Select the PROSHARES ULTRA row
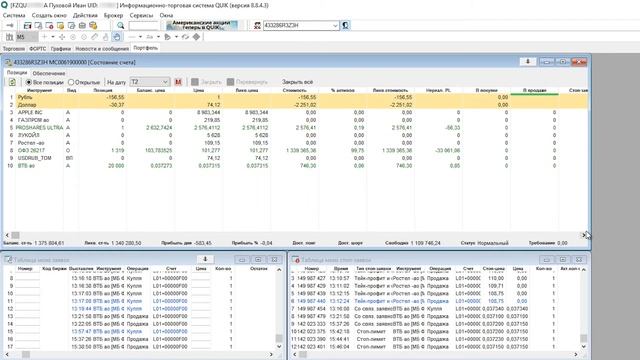Screen dimensions: 640x360 click(x=296, y=128)
